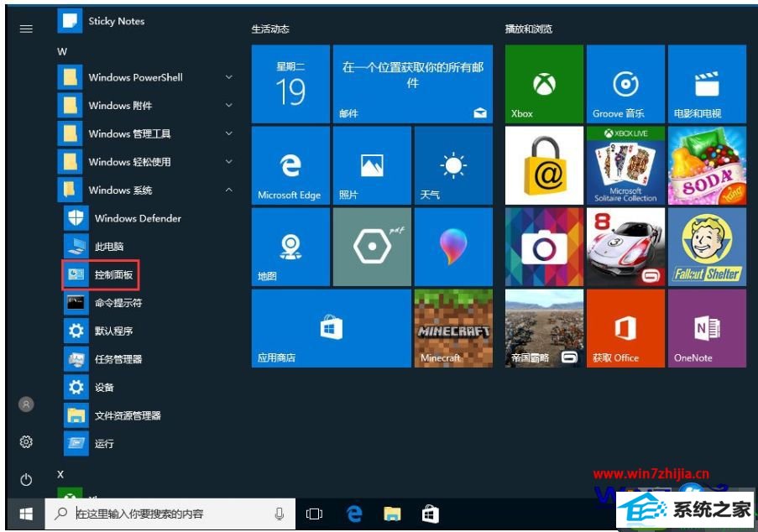Click the 生活动态 group heading
This screenshot has width=758, height=532.
click(270, 29)
